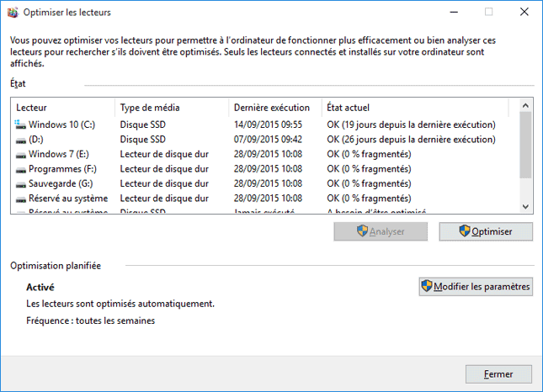Click 'OK (0 % fragmentés)' in Sauvegarde row

[x=369, y=183]
